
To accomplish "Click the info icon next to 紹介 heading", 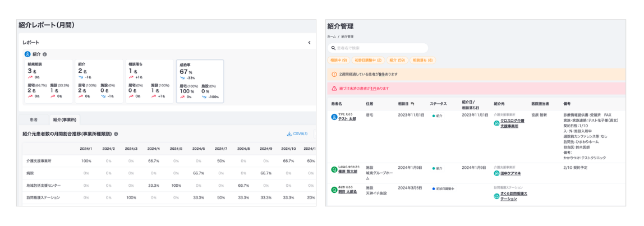I will tap(45, 54).
